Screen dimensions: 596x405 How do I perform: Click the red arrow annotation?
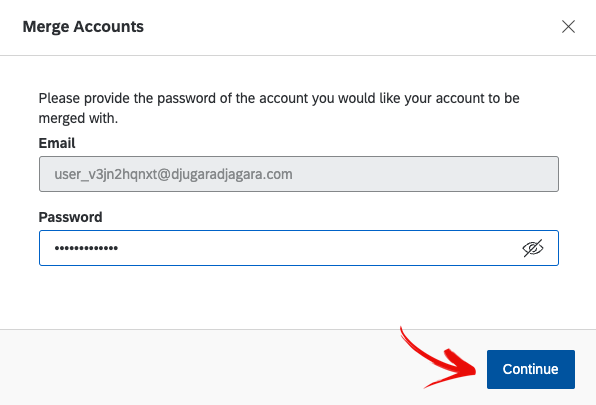(x=439, y=358)
